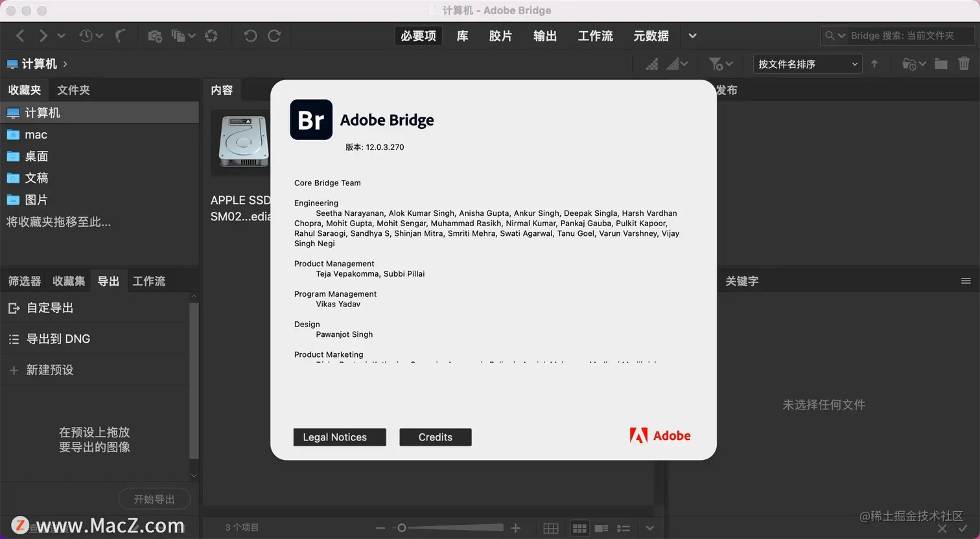Switch to 元数据 workspace
The width and height of the screenshot is (980, 539).
651,36
